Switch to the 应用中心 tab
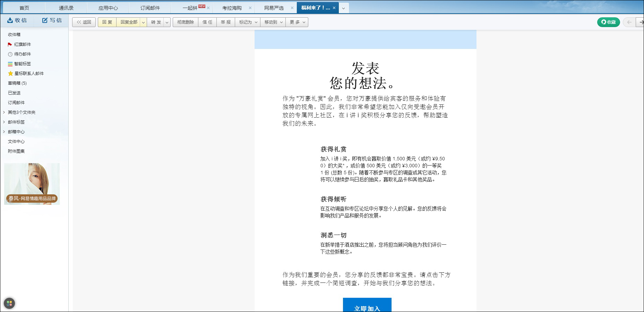The height and width of the screenshot is (312, 644). pyautogui.click(x=108, y=8)
